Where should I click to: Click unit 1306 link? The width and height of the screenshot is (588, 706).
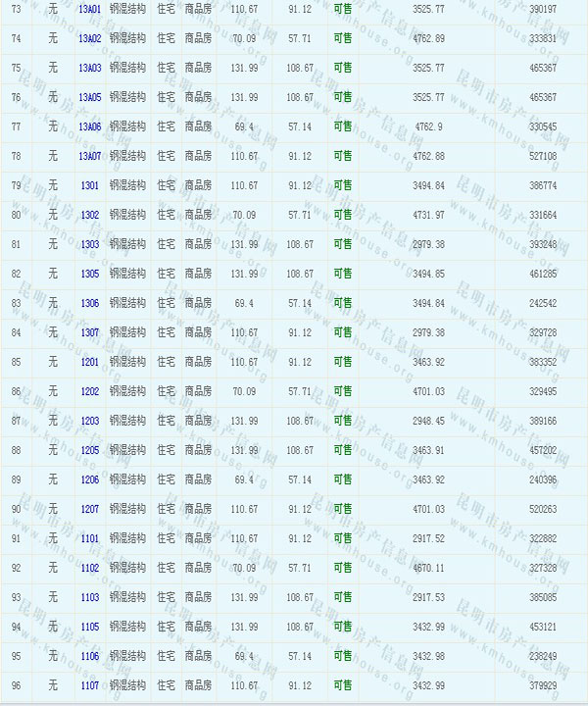(x=89, y=303)
